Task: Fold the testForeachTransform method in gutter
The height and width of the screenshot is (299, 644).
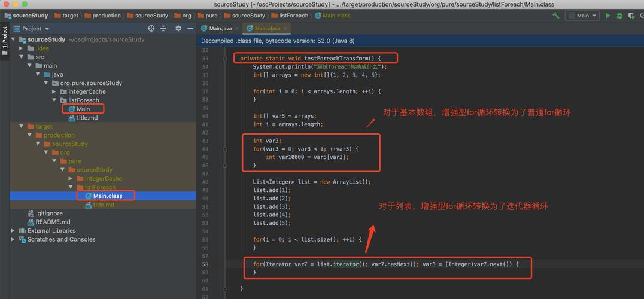Action: point(224,59)
